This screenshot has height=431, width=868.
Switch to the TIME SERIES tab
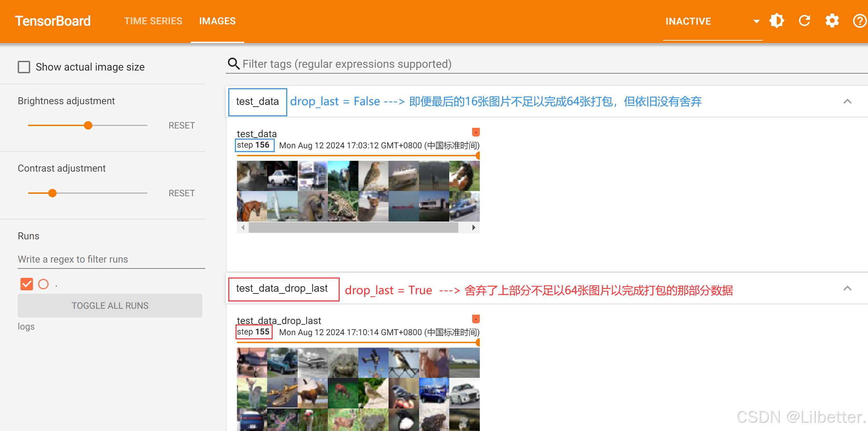point(153,21)
